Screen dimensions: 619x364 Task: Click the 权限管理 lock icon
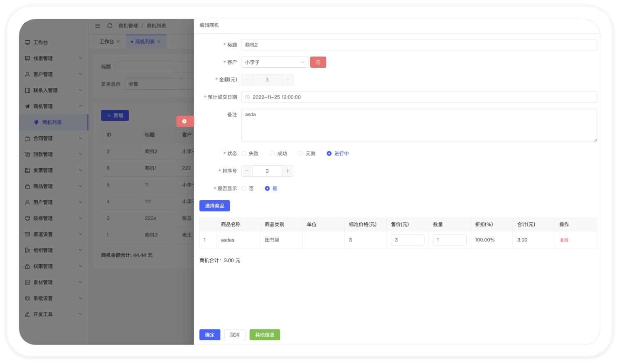[x=27, y=266]
